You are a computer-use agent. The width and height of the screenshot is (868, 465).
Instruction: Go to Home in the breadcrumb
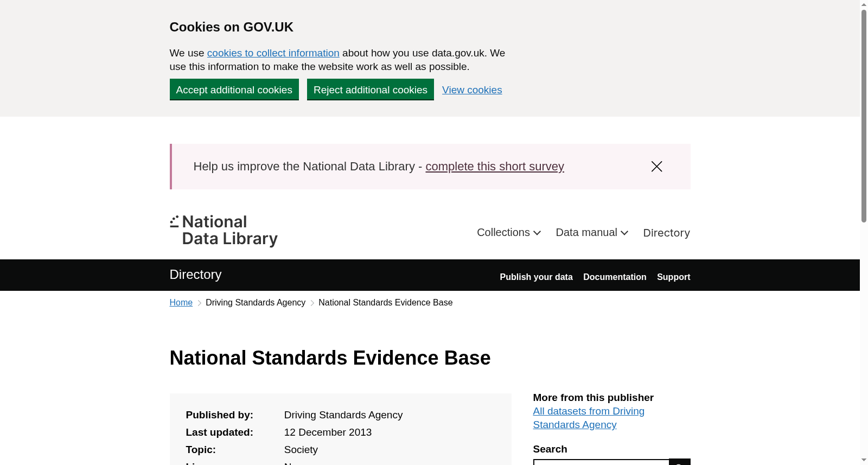[x=181, y=303]
